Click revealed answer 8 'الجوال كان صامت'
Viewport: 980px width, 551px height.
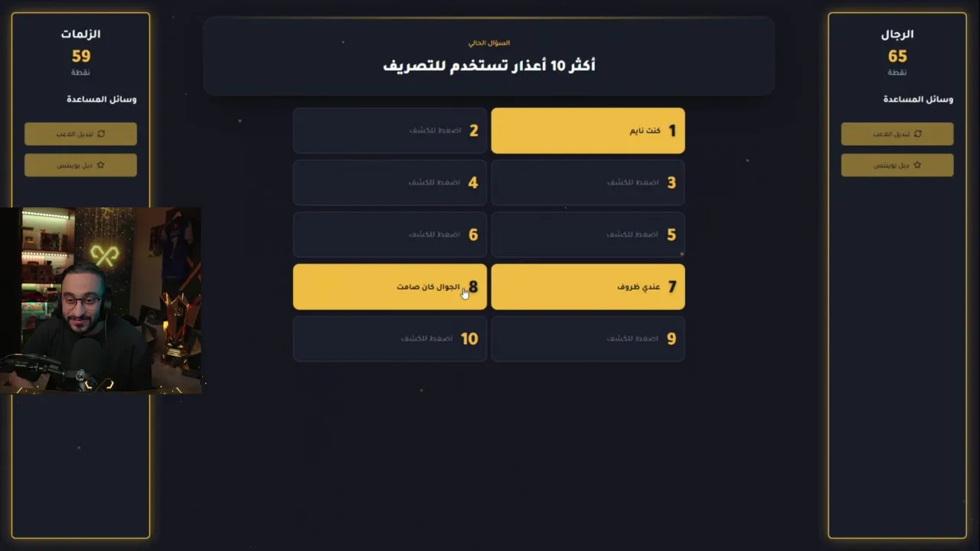390,287
